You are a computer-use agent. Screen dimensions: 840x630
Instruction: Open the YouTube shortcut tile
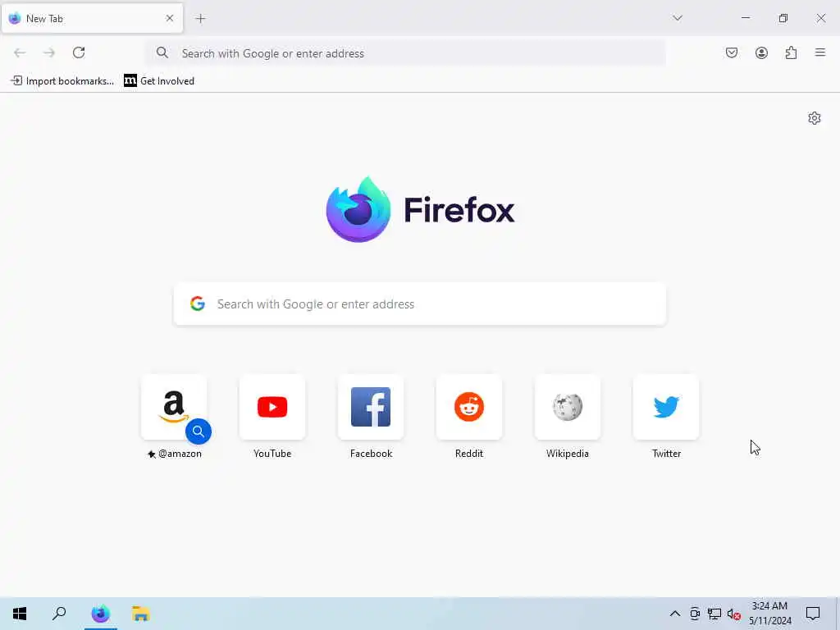(x=272, y=407)
